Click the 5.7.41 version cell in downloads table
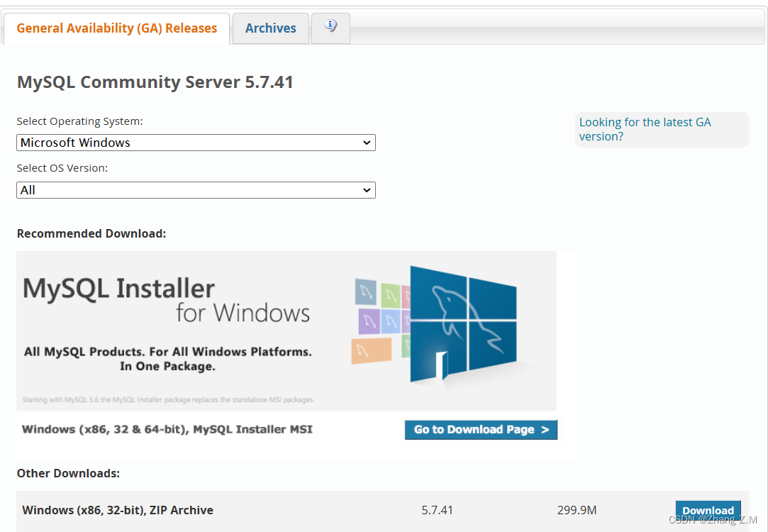Viewport: 768px width, 532px height. [x=438, y=510]
